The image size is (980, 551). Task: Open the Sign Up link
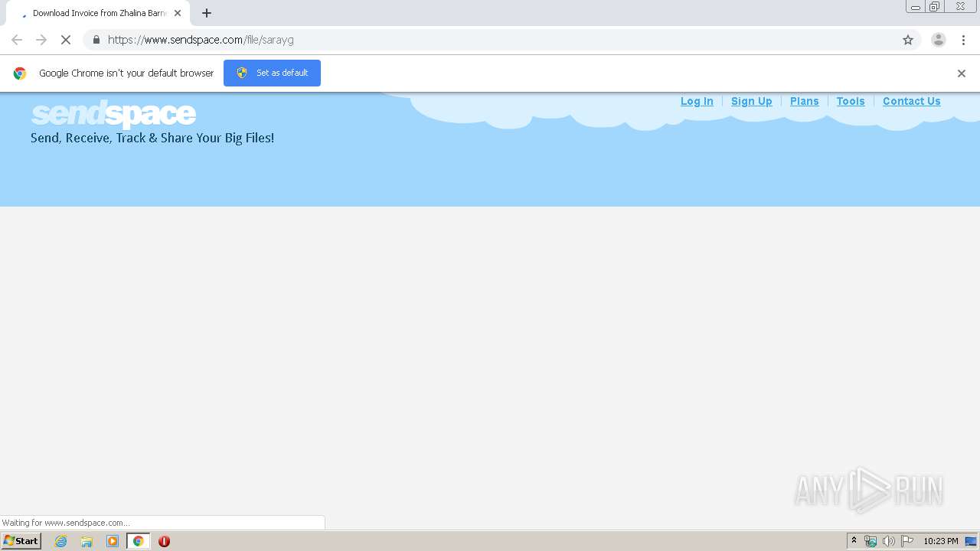pyautogui.click(x=752, y=101)
